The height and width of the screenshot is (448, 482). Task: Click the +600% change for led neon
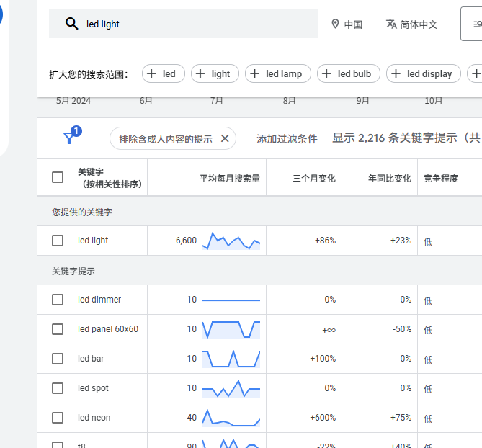[x=323, y=417]
